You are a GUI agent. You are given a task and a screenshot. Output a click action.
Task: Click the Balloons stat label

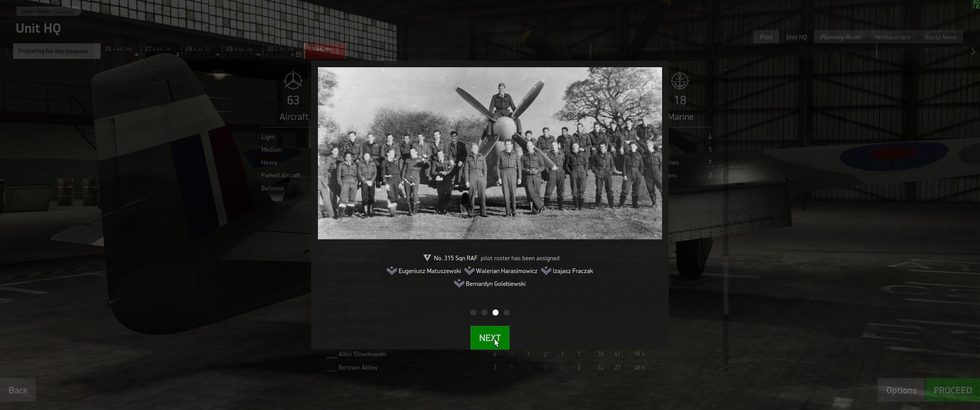[272, 188]
